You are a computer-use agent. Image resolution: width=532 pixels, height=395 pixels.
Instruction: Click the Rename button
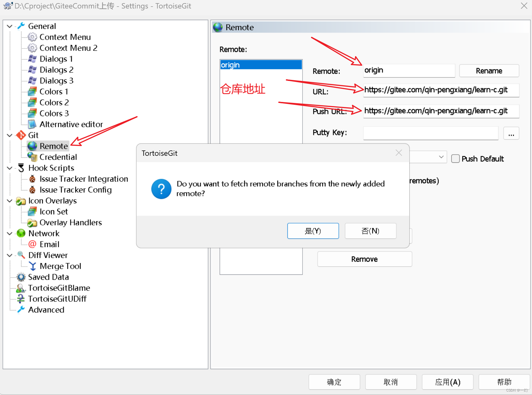click(489, 71)
